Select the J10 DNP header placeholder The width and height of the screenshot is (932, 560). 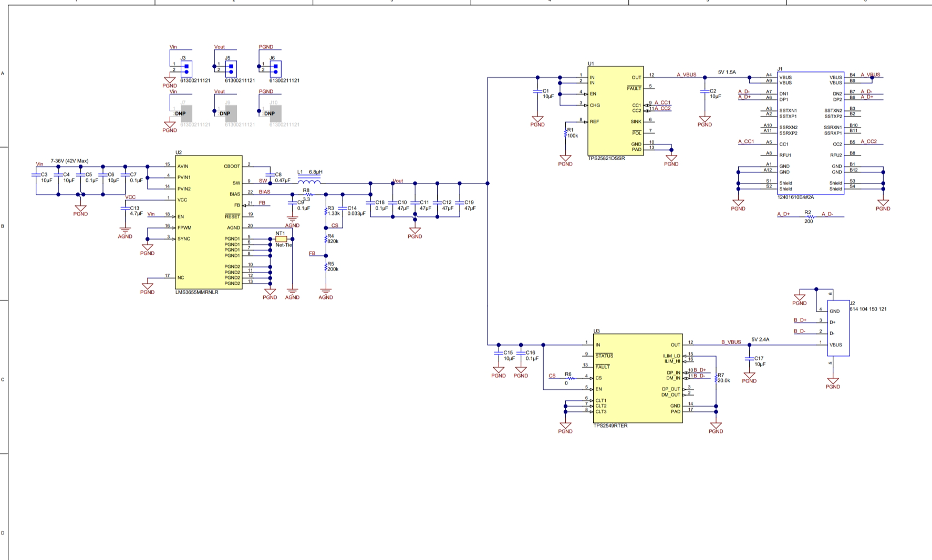pyautogui.click(x=275, y=113)
